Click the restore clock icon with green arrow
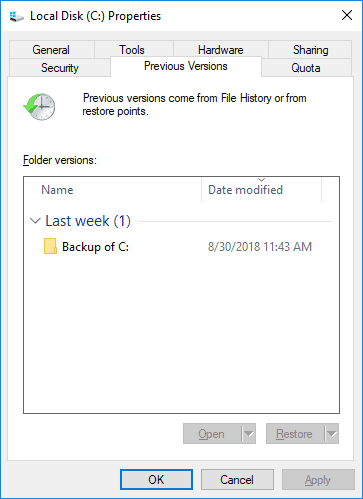 [x=39, y=107]
